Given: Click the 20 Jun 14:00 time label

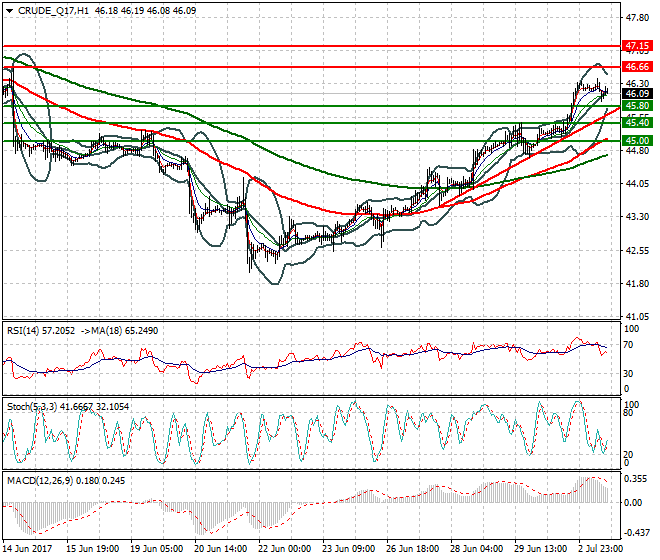Looking at the screenshot, I should (221, 549).
